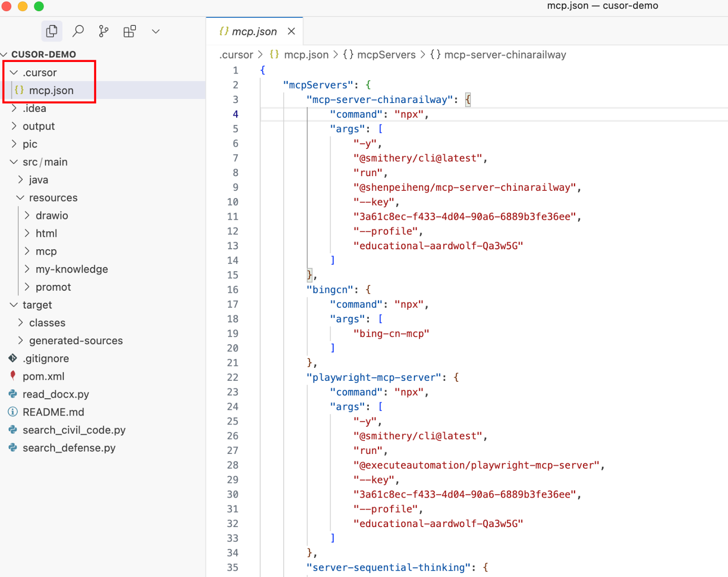The width and height of the screenshot is (728, 577).
Task: Open the Explorer view icon
Action: 52,31
